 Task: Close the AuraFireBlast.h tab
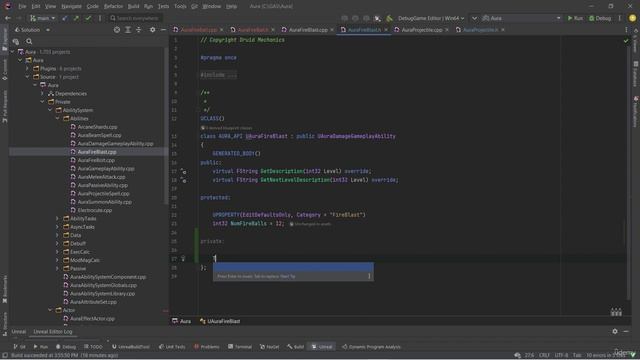[386, 30]
